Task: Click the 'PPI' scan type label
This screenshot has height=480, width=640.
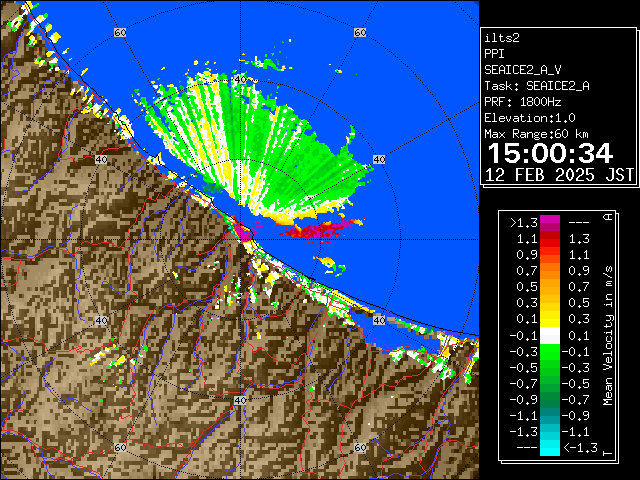Action: pos(494,54)
